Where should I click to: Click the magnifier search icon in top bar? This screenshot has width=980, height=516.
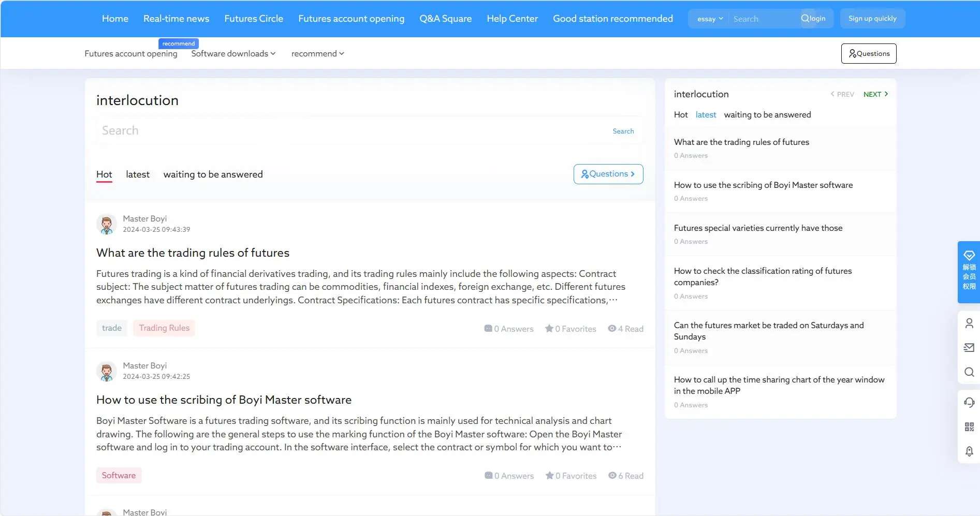tap(805, 19)
